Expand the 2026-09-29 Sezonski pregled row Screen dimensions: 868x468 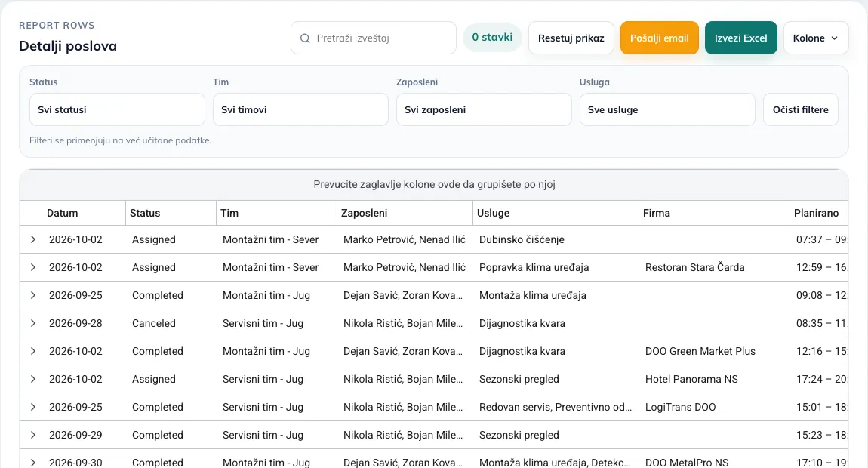pyautogui.click(x=33, y=436)
